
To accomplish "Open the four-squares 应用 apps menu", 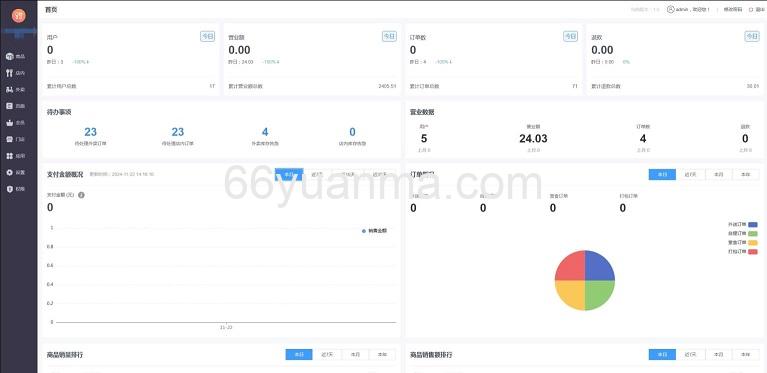I will point(15,156).
